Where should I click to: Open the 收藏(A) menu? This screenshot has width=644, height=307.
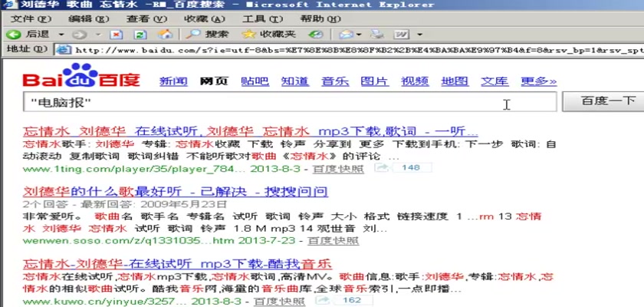click(x=205, y=19)
